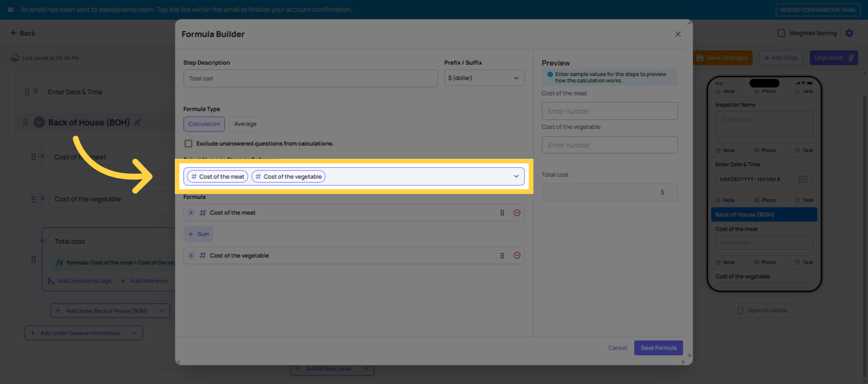
Task: Click the info icon in Preview hint
Action: pos(550,74)
